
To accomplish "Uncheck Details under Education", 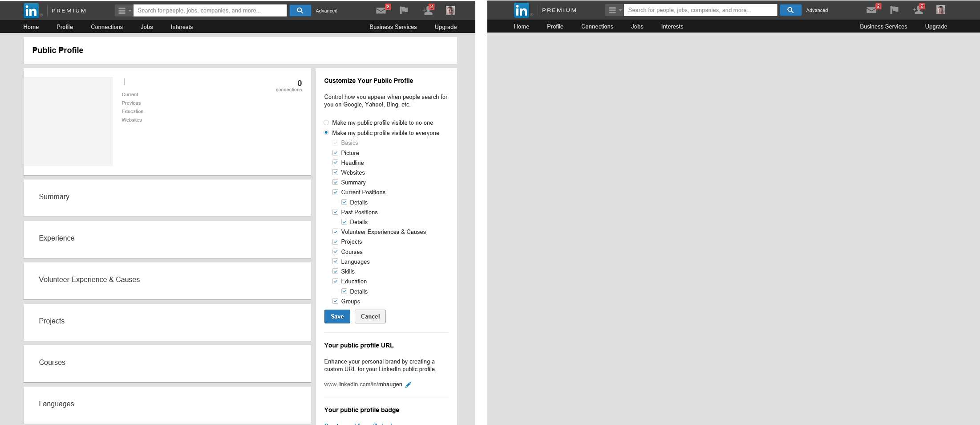I will (344, 291).
